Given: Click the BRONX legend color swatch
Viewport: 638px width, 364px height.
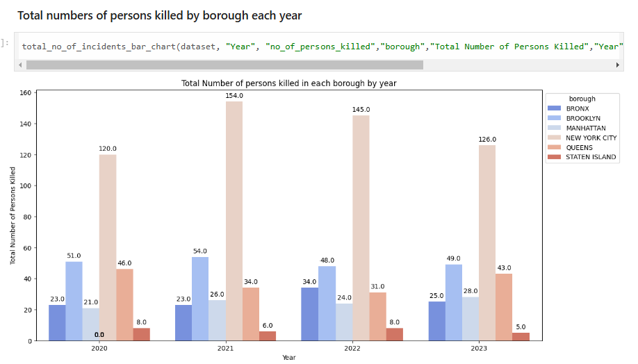Looking at the screenshot, I should tap(554, 108).
